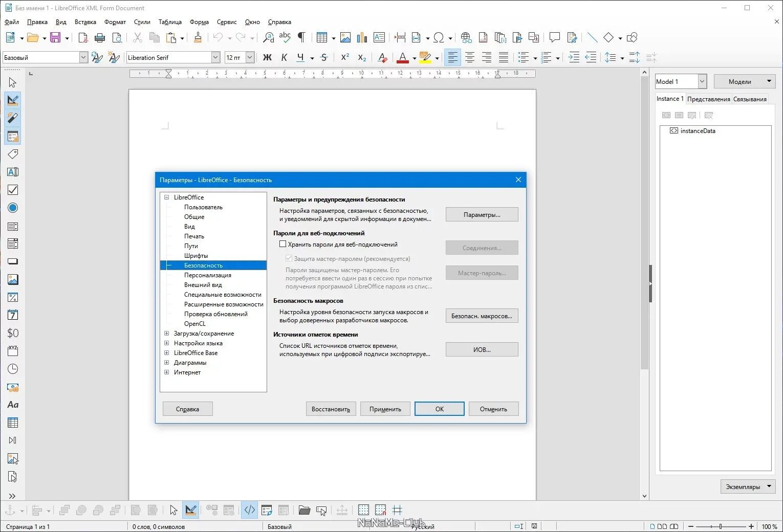Image resolution: width=783 pixels, height=532 pixels.
Task: Toggle XML source view icon in bottom toolbar
Action: coord(249,510)
